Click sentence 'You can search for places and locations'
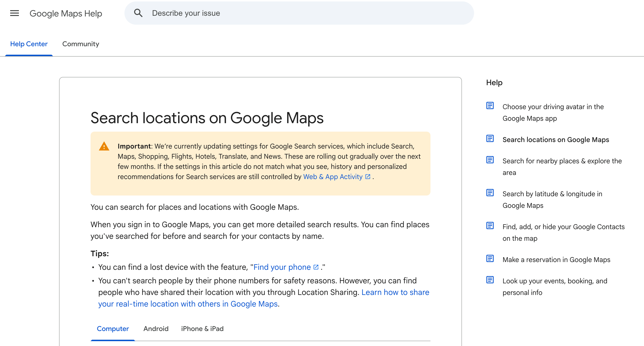 click(194, 207)
